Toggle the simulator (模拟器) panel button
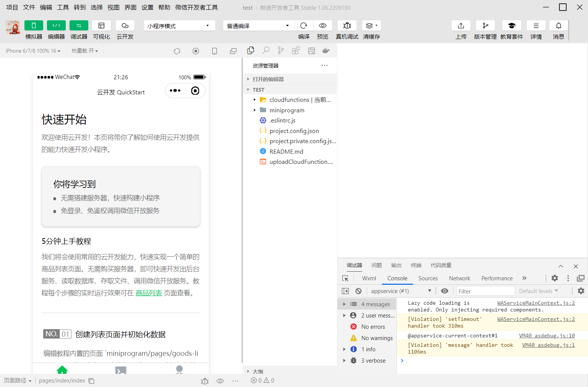This screenshot has width=588, height=387. pyautogui.click(x=34, y=26)
